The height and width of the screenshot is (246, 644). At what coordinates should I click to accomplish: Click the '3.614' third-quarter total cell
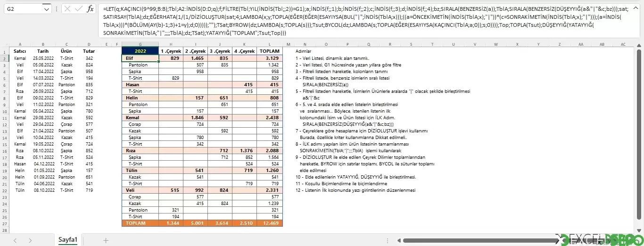(220, 223)
